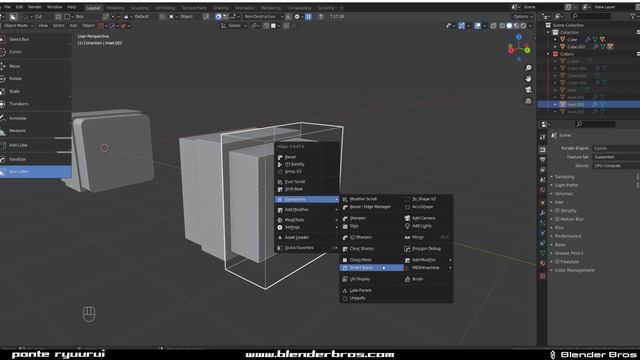Click Clean Mesh in the Operations submenu
This screenshot has width=640, height=360.
pyautogui.click(x=371, y=260)
